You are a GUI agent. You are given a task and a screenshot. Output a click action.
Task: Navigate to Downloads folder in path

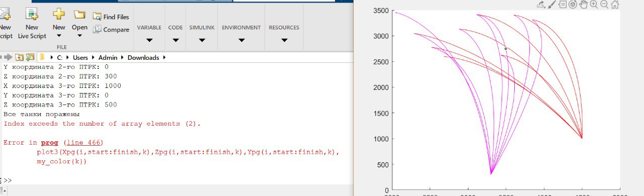(143, 58)
